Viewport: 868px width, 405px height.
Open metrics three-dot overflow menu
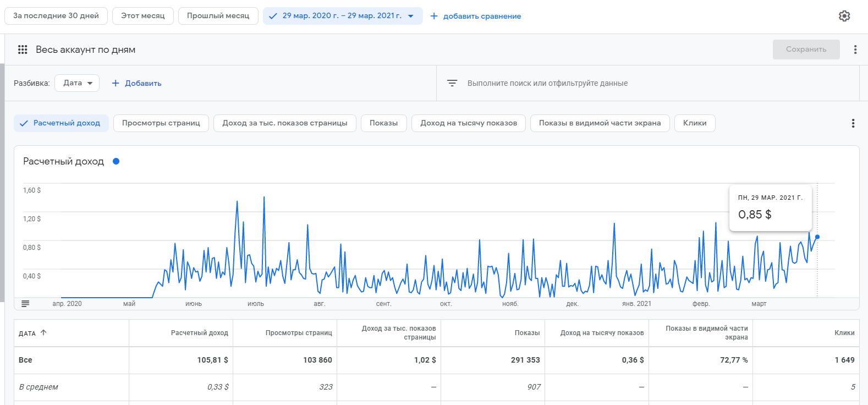(853, 123)
